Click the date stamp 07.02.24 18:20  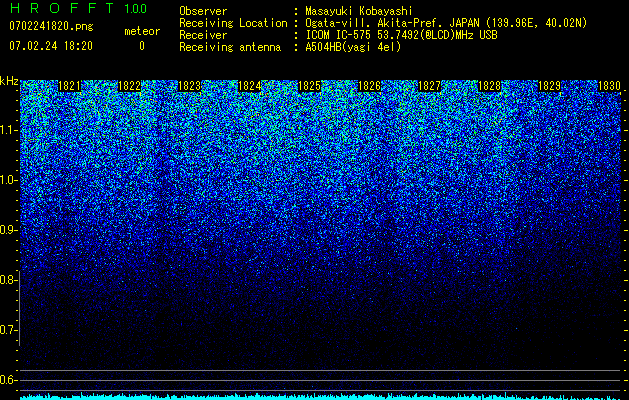point(51,46)
